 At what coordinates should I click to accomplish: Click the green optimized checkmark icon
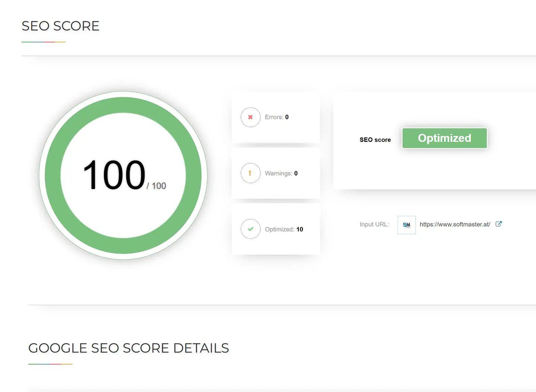pyautogui.click(x=250, y=229)
